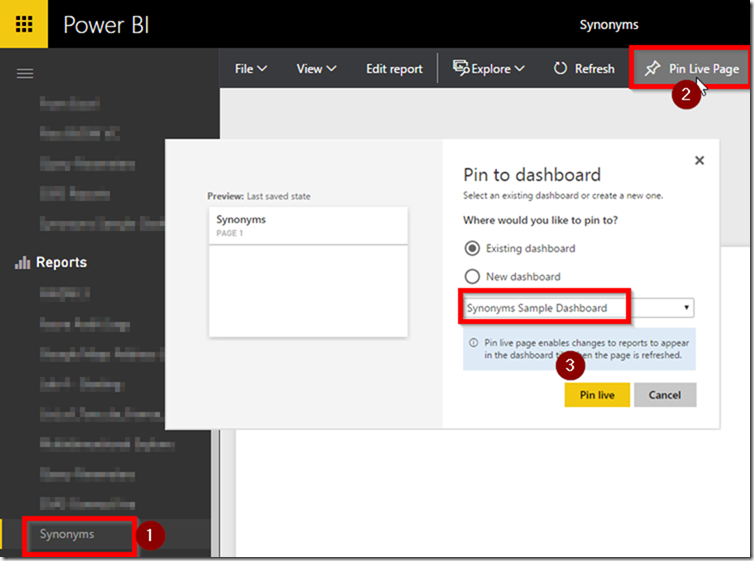Click the 'Where would you like to pin to?' text

(x=540, y=220)
